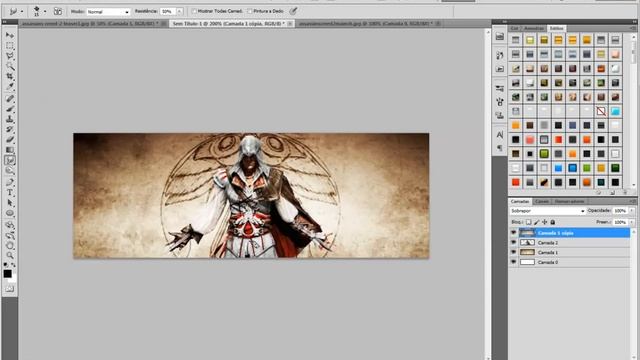Select the Eyedropper tool
The image size is (640, 360).
[10, 87]
